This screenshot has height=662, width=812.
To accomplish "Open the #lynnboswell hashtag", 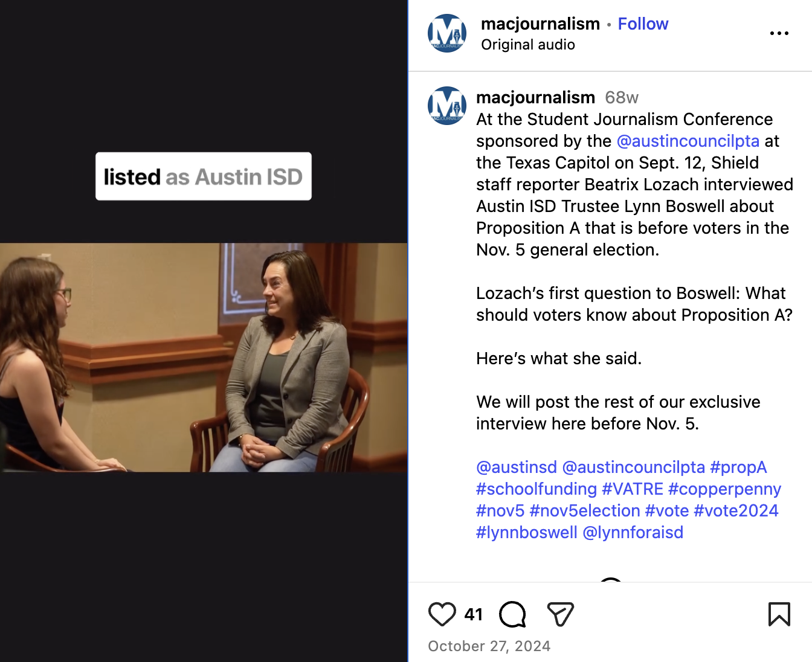I will (x=527, y=532).
